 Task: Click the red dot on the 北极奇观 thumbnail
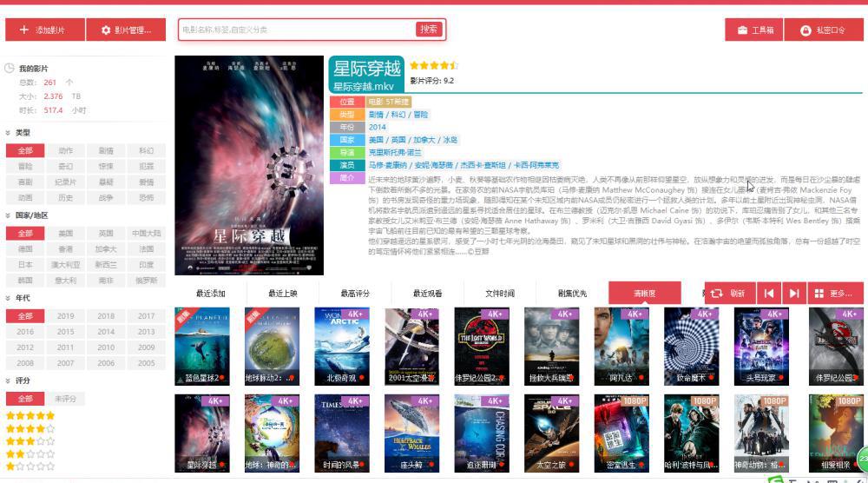coord(361,378)
